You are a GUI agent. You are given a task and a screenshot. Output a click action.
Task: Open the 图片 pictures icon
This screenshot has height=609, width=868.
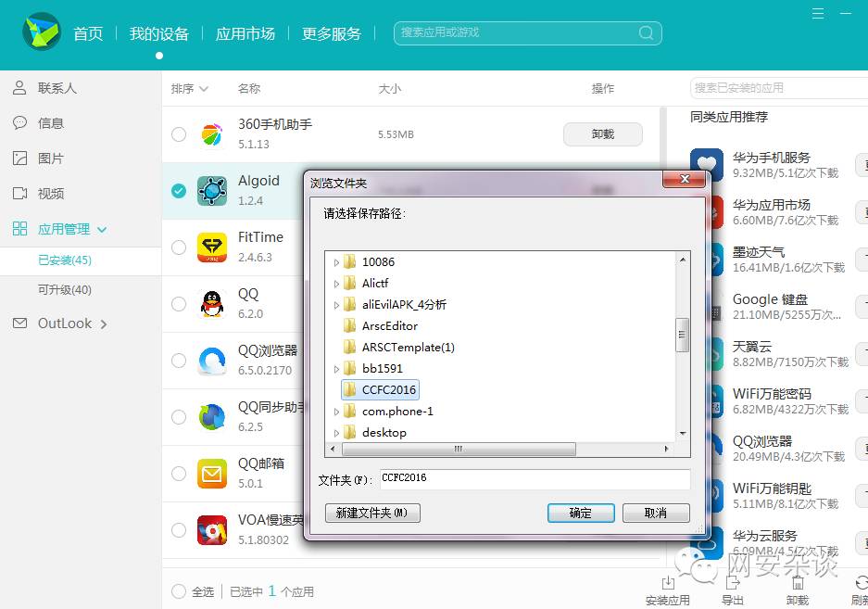pyautogui.click(x=18, y=159)
